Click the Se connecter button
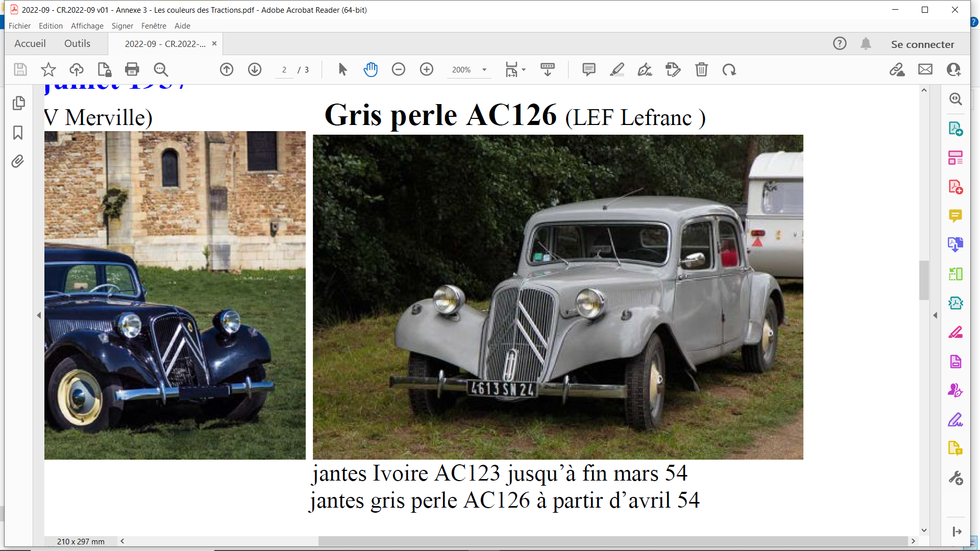 pos(922,44)
